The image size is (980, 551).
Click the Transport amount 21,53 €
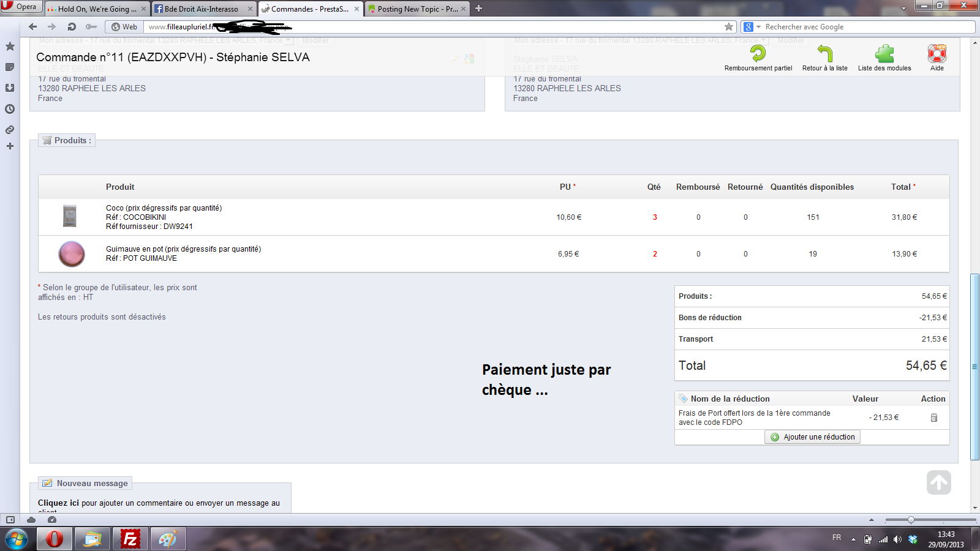click(934, 339)
